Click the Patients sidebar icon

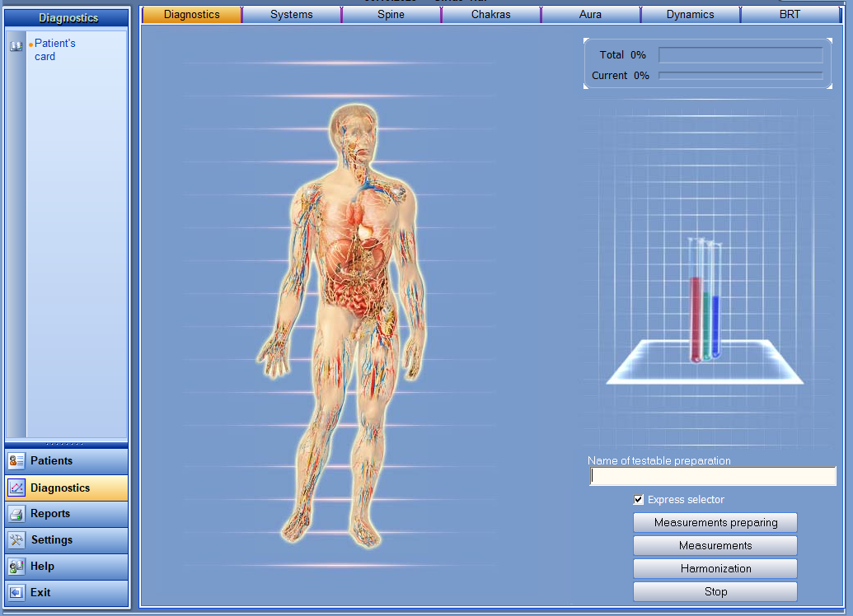tap(16, 461)
